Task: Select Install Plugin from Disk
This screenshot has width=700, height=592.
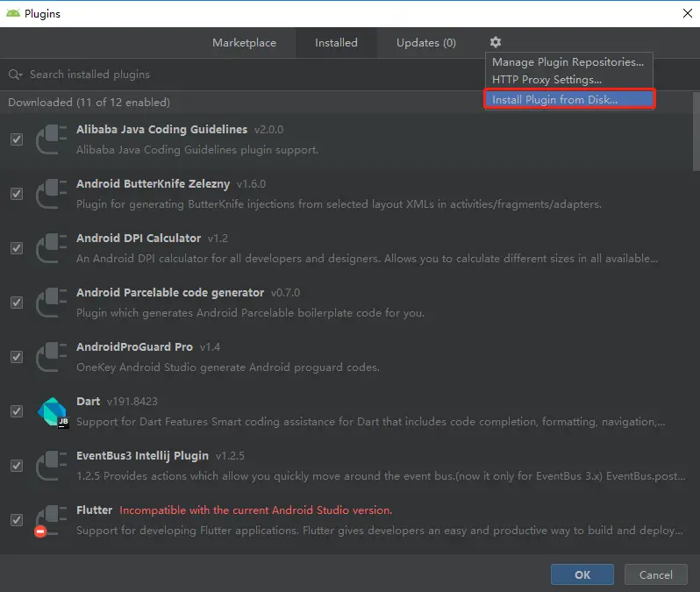Action: 569,99
